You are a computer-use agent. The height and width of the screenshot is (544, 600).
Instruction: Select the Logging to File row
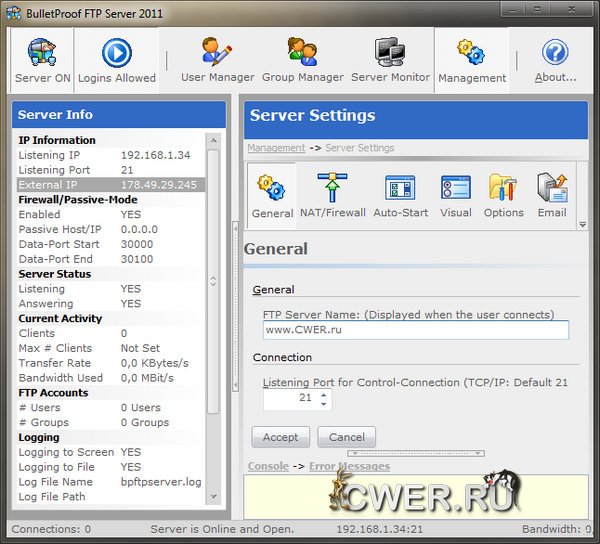pyautogui.click(x=111, y=467)
